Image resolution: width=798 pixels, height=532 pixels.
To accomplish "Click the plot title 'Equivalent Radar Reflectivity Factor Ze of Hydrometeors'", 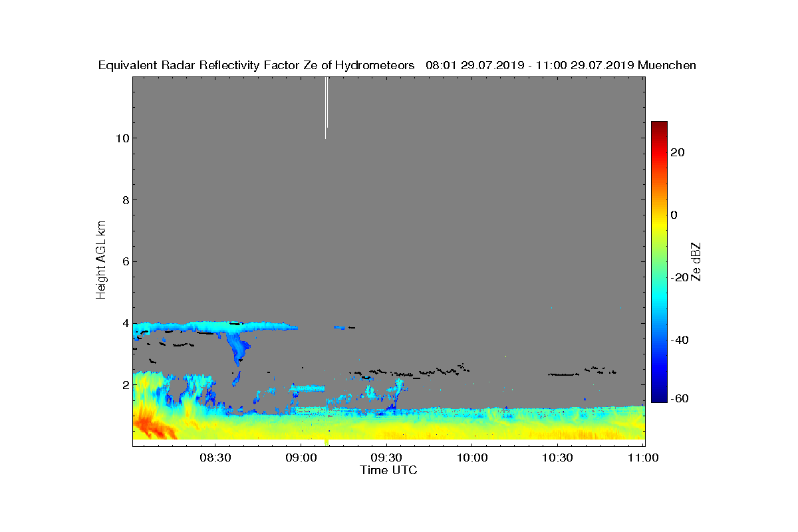I will [x=257, y=65].
